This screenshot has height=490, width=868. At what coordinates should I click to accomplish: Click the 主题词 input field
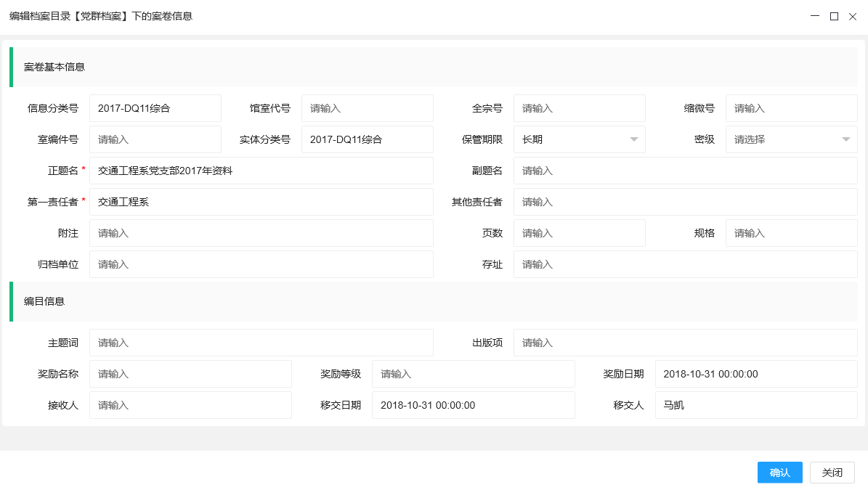coord(261,342)
